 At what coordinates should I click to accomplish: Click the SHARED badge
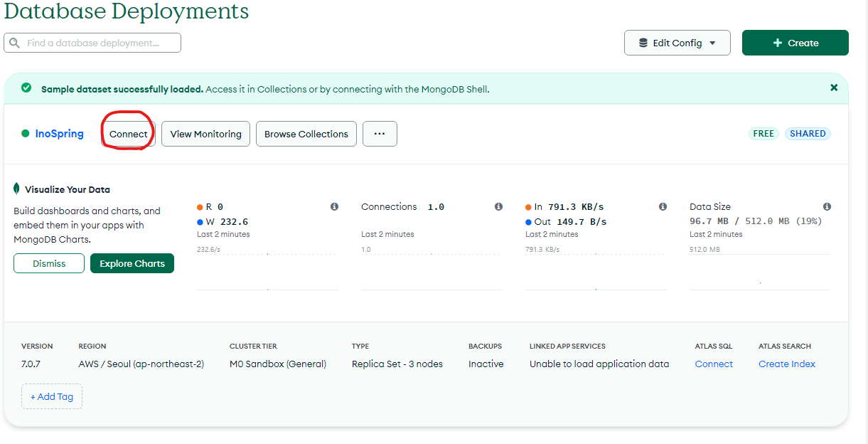click(808, 134)
